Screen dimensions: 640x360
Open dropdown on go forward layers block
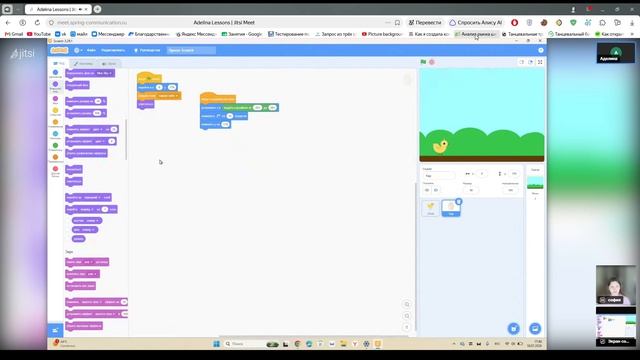(x=87, y=209)
